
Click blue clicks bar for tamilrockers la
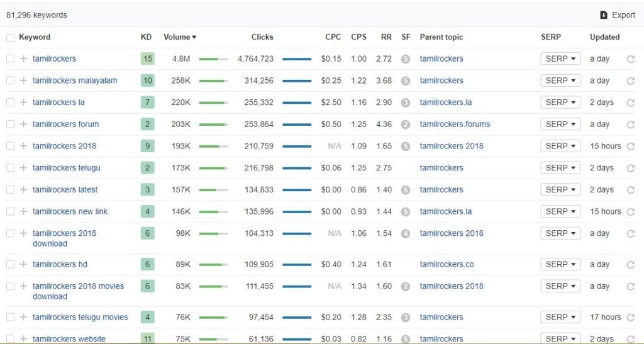tap(297, 103)
